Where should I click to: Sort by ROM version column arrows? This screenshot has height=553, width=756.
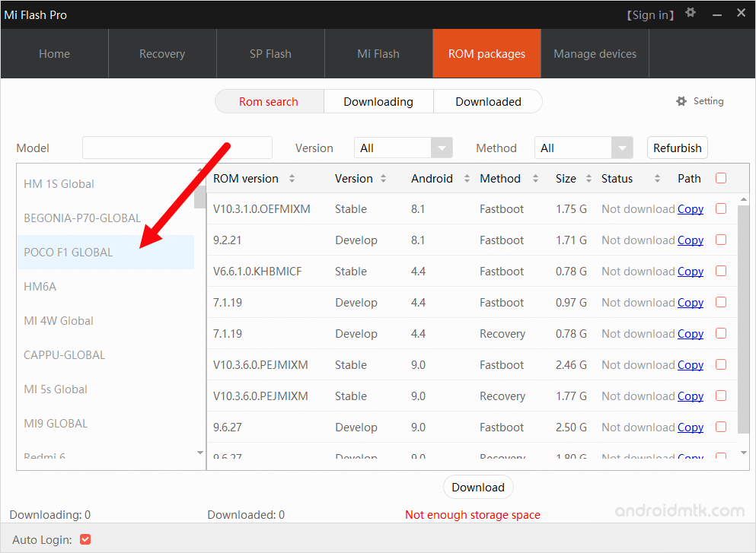pyautogui.click(x=292, y=179)
